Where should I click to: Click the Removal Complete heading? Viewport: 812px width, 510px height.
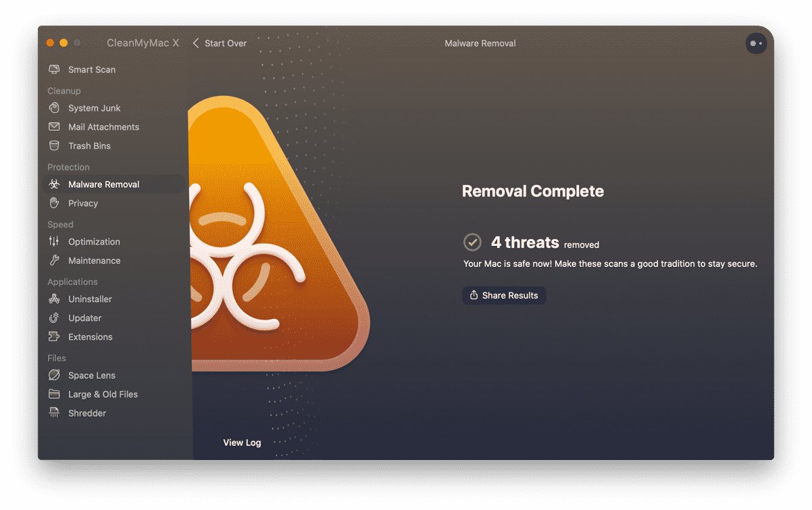tap(533, 191)
